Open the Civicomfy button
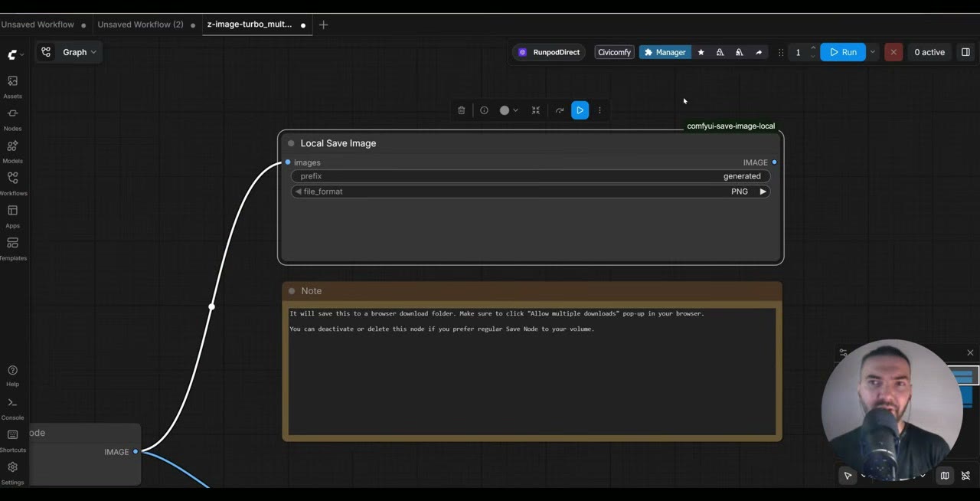Viewport: 980px width, 501px height. tap(615, 52)
